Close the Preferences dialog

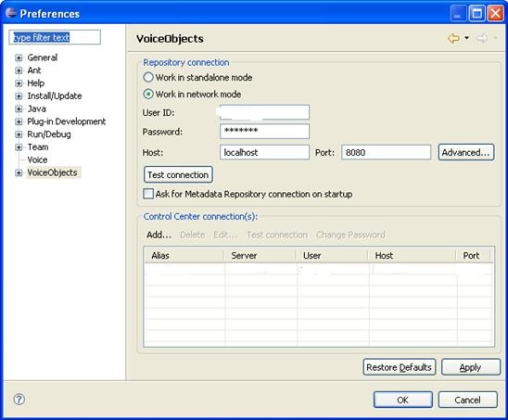click(496, 13)
